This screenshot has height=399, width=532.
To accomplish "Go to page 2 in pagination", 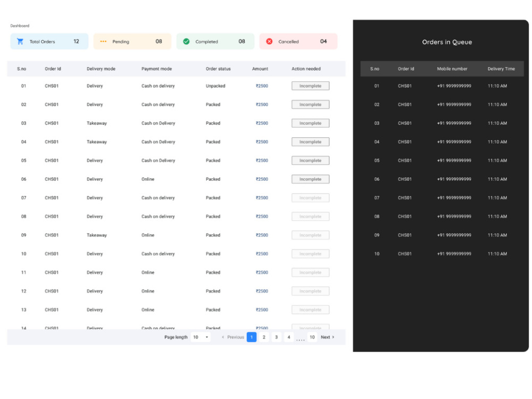I will tap(264, 337).
